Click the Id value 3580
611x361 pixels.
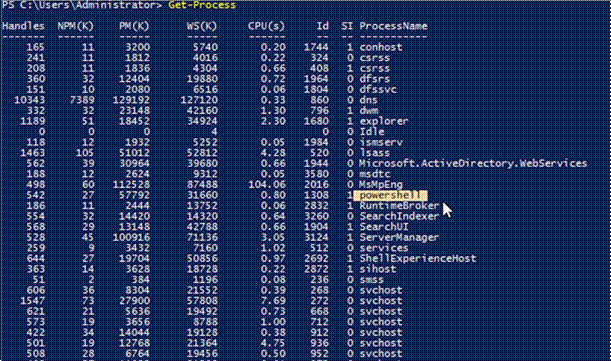click(316, 174)
